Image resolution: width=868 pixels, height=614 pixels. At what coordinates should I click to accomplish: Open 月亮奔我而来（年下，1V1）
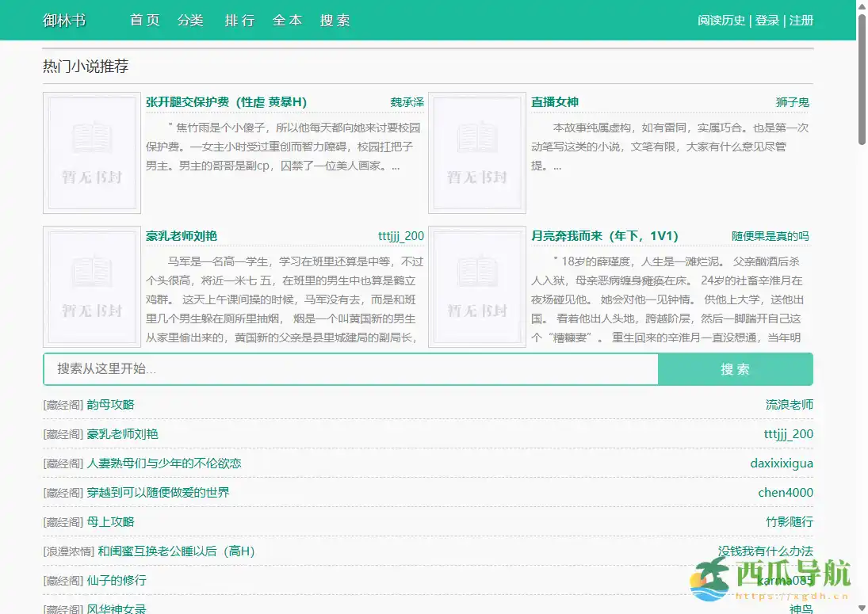pyautogui.click(x=603, y=236)
